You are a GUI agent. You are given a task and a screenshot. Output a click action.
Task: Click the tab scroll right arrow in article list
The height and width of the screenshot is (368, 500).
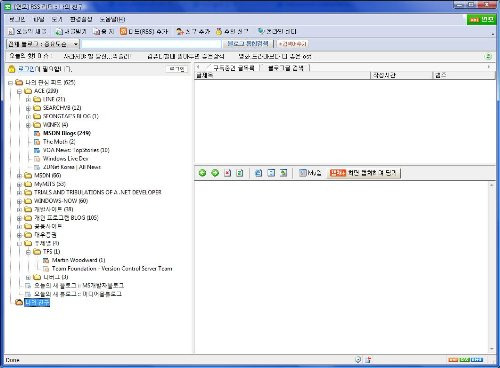click(489, 67)
